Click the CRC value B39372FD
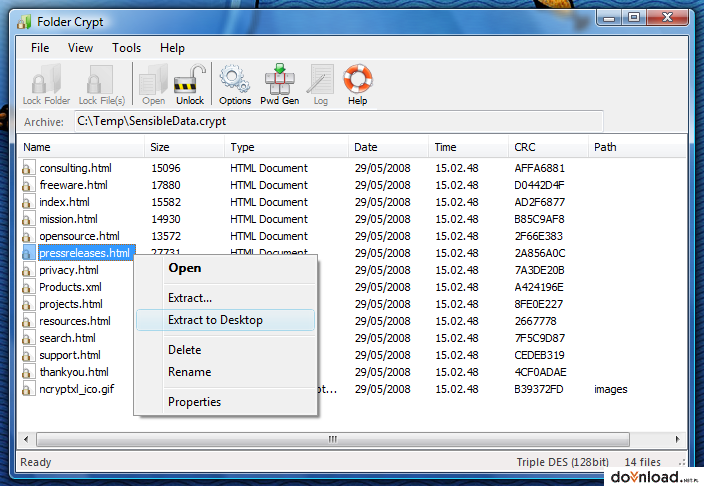This screenshot has height=486, width=704. click(x=539, y=389)
